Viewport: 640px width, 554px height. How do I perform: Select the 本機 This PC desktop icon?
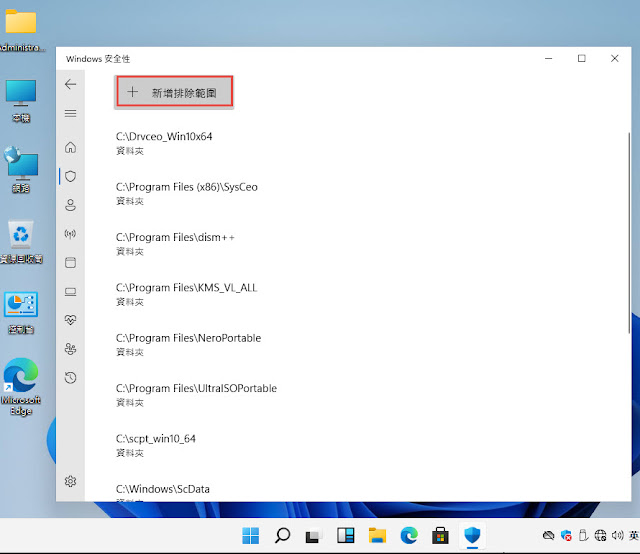click(x=21, y=101)
